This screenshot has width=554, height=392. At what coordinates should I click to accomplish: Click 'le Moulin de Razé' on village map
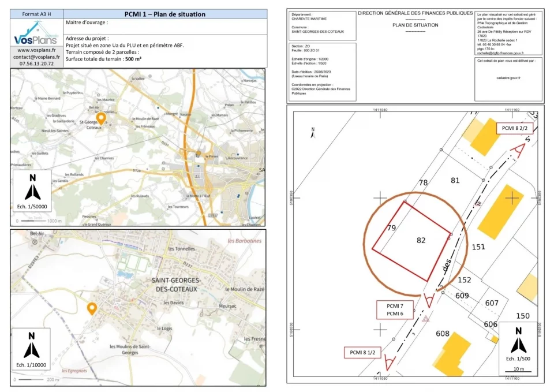[x=245, y=289]
